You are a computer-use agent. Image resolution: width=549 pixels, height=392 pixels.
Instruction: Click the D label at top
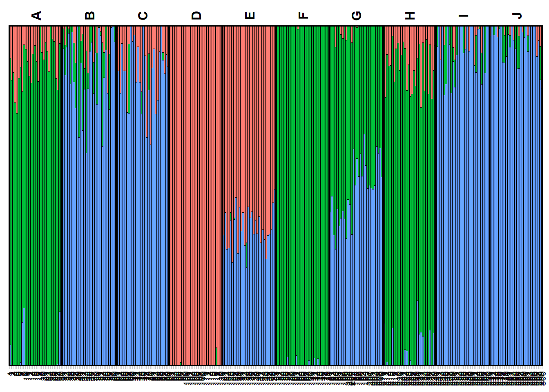(x=196, y=16)
